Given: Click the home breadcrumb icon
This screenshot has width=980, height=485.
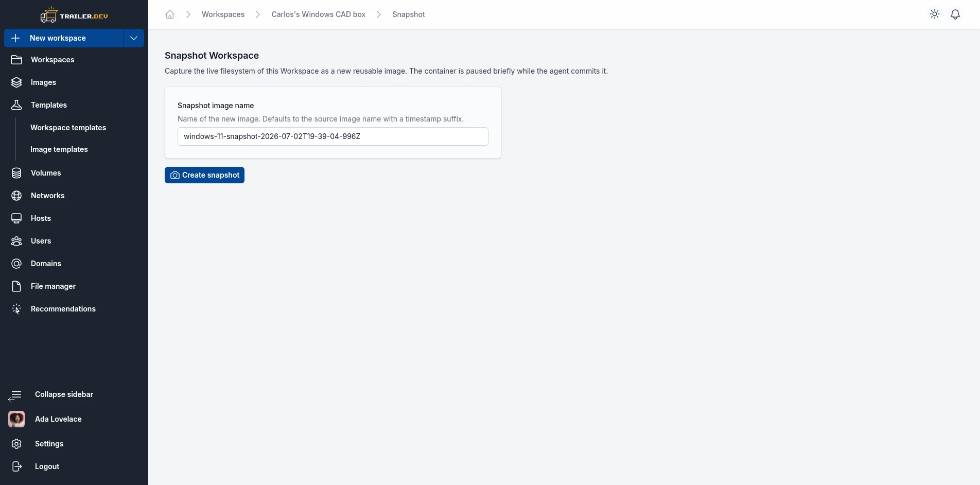Looking at the screenshot, I should point(170,14).
